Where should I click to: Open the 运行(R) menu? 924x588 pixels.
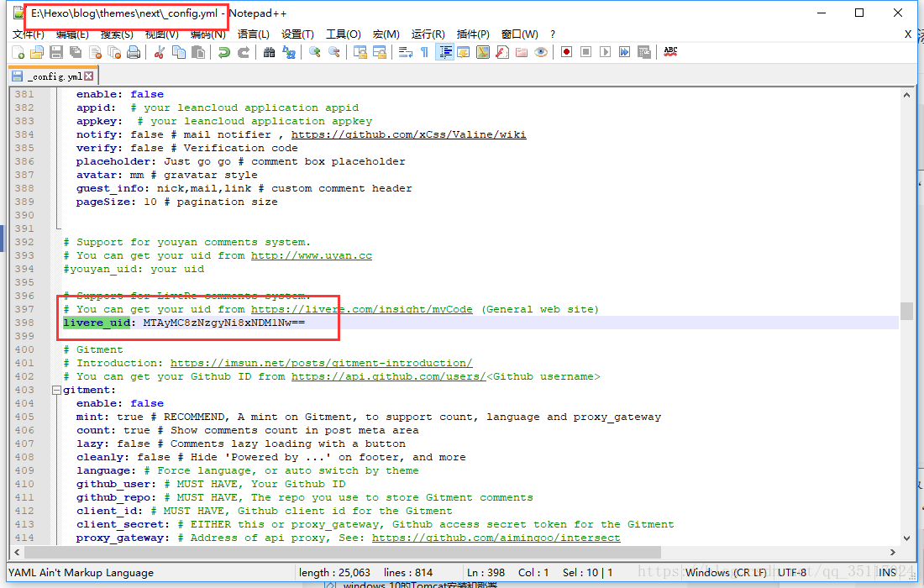point(428,34)
